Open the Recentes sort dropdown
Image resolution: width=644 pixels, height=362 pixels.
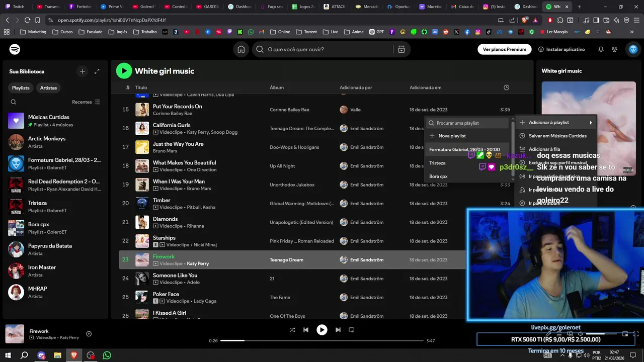coord(86,102)
